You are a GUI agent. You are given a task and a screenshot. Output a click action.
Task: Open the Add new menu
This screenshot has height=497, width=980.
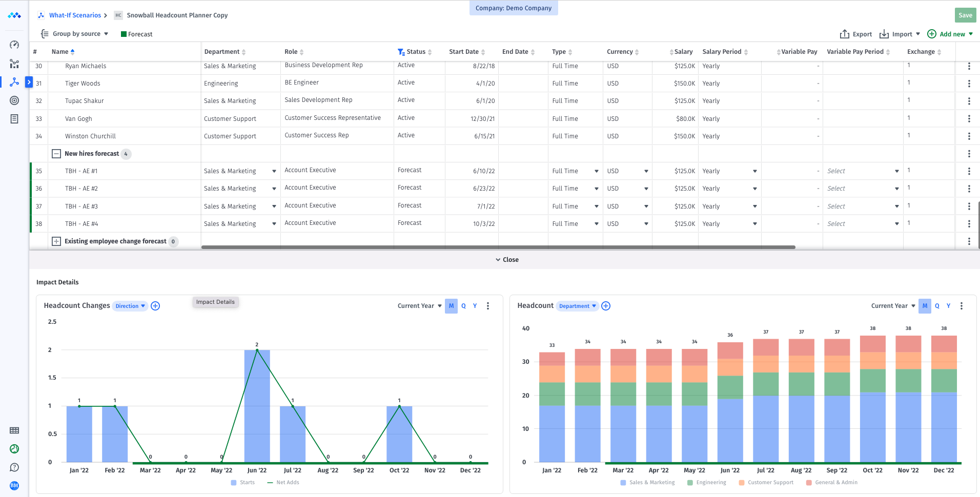[x=950, y=34]
